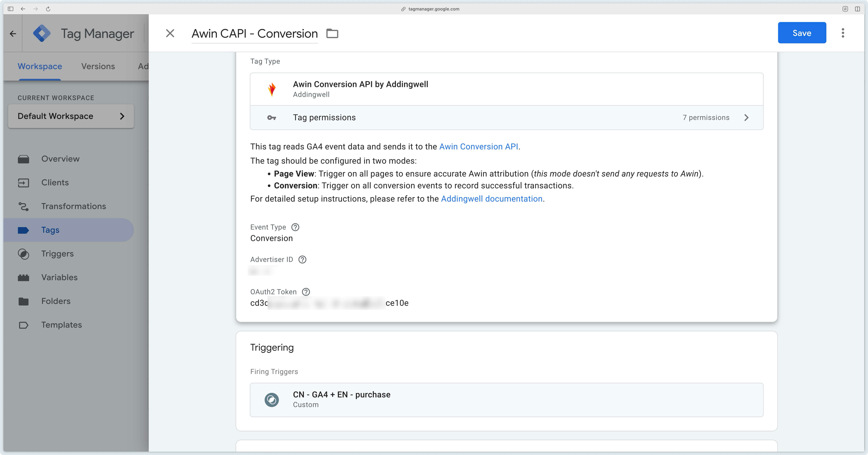Click the custom trigger circle icon
This screenshot has width=868, height=455.
[272, 400]
